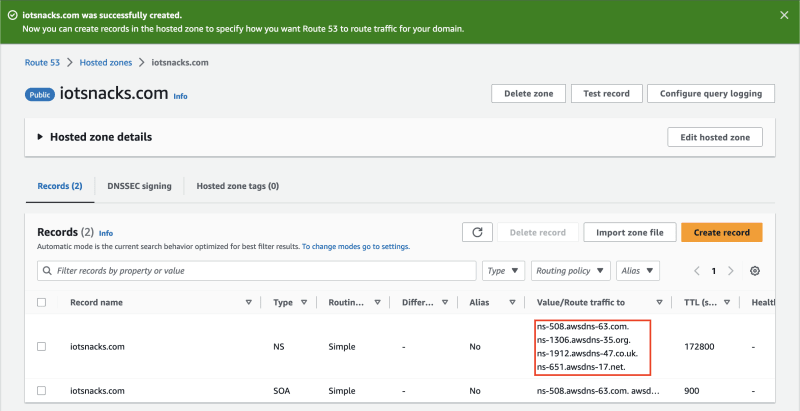This screenshot has width=800, height=411.
Task: Click Route 53 breadcrumb link
Action: coord(42,63)
